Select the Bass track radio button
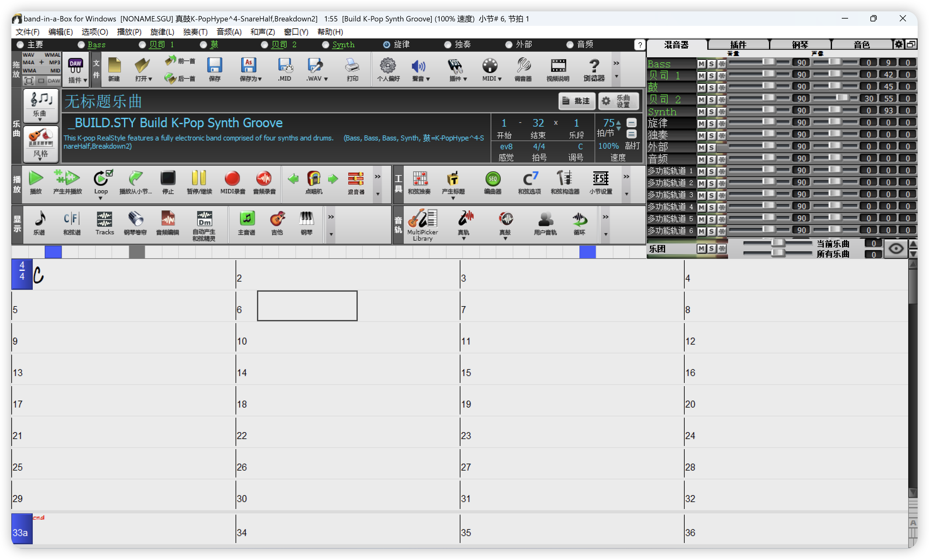This screenshot has width=929, height=560. [x=81, y=45]
